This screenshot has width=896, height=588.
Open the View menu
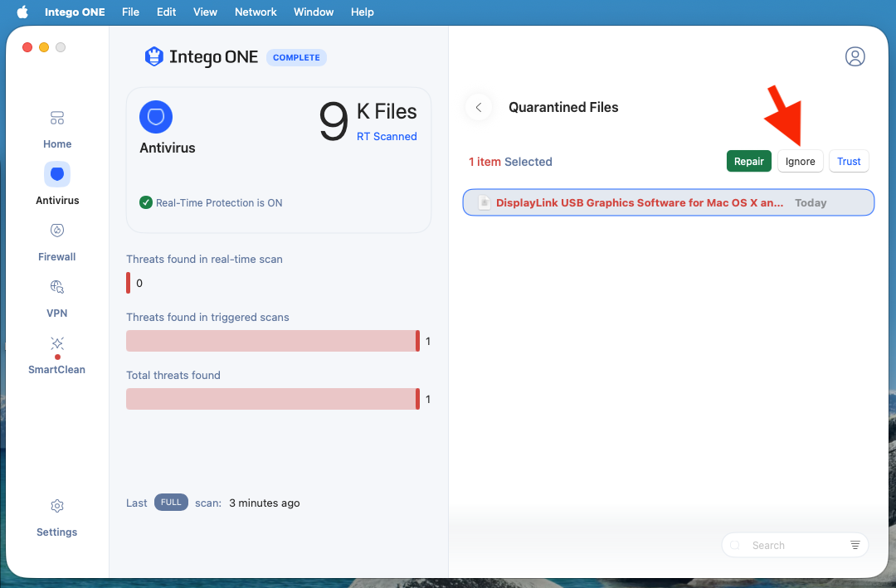(x=205, y=12)
